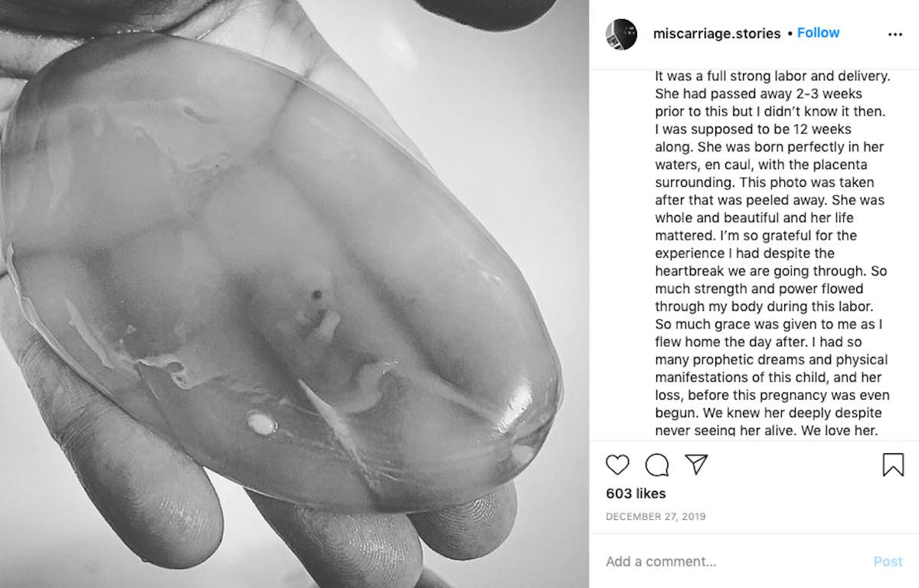Viewport: 919px width, 588px height.
Task: Click the caption line mentioning 'en caul'
Action: click(x=762, y=165)
